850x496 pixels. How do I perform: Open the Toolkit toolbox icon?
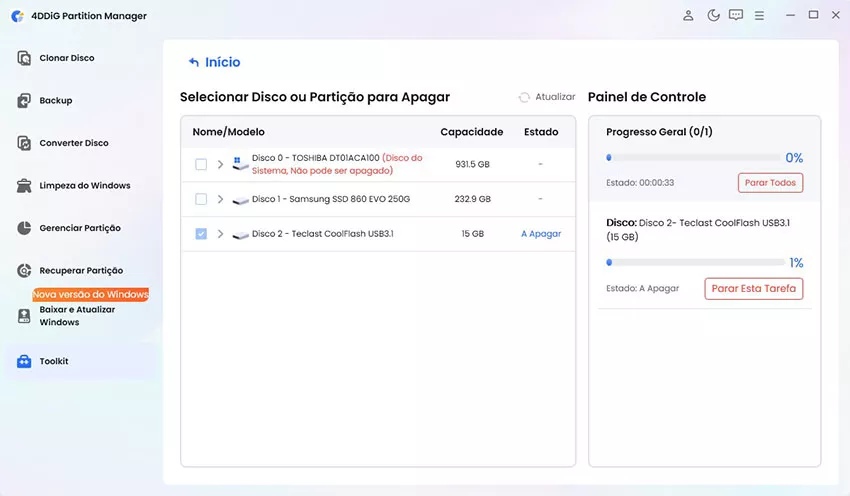point(24,361)
